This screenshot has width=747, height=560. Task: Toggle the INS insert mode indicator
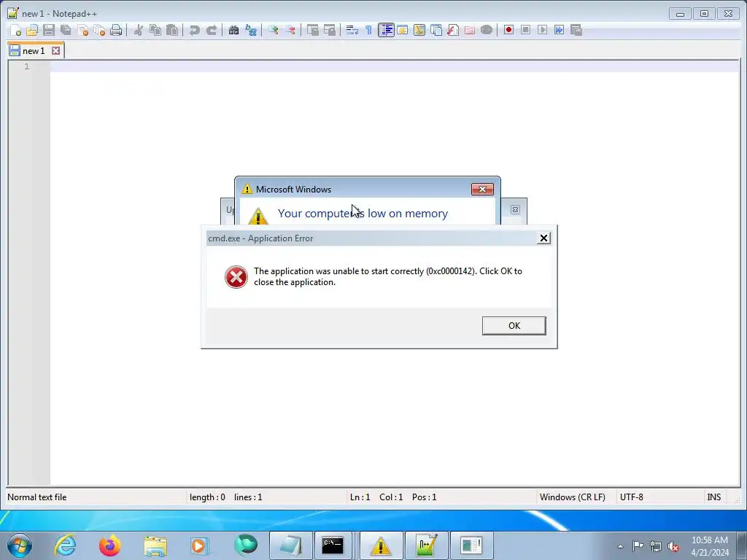(x=713, y=497)
